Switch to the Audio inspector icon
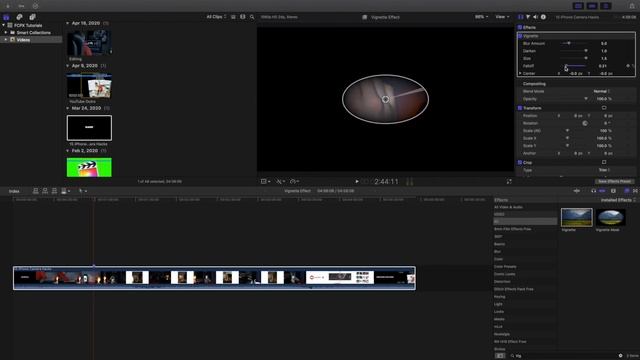 (536, 17)
